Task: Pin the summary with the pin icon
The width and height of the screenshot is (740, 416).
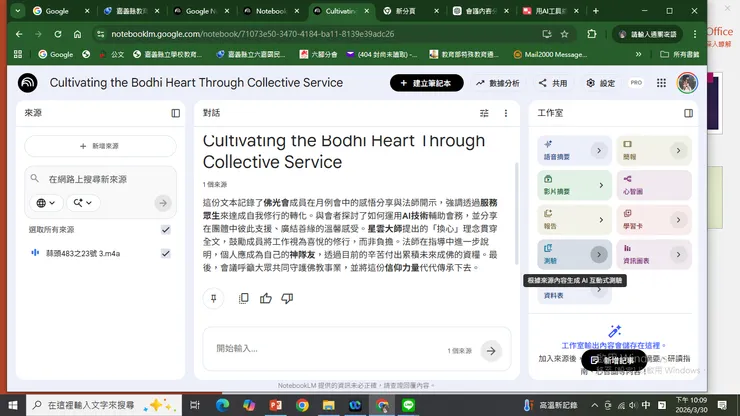Action: click(x=213, y=298)
